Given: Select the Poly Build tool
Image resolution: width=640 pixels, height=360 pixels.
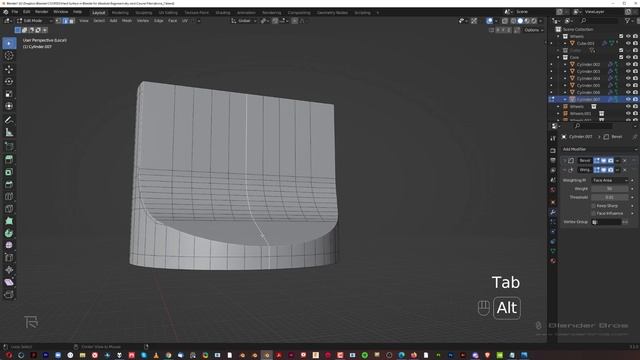Looking at the screenshot, I should pos(9,221).
